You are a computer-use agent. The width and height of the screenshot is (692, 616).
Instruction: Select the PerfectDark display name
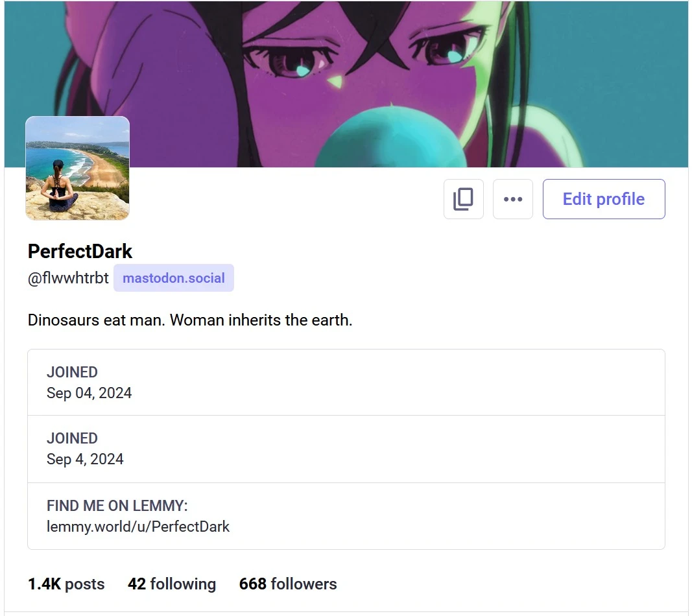coord(80,252)
